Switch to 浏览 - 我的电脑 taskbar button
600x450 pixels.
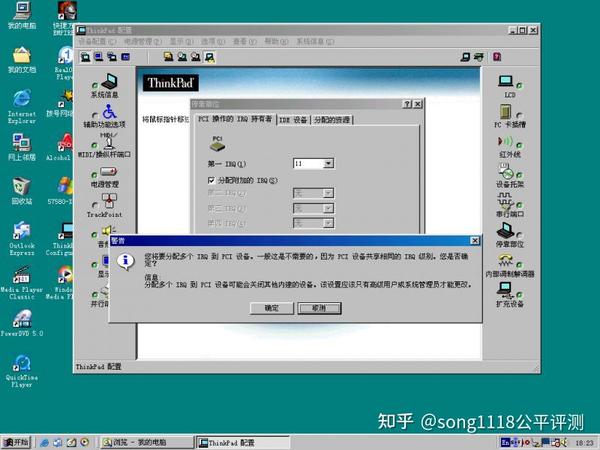(x=147, y=442)
